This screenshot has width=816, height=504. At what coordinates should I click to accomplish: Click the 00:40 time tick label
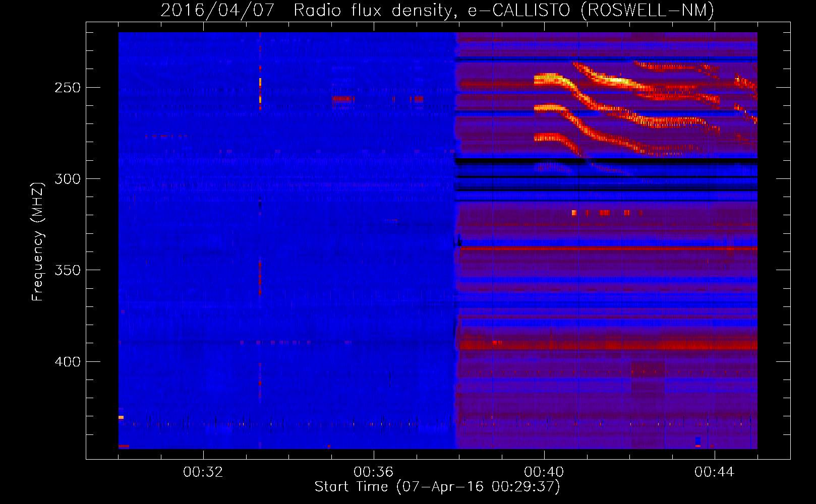coord(544,472)
